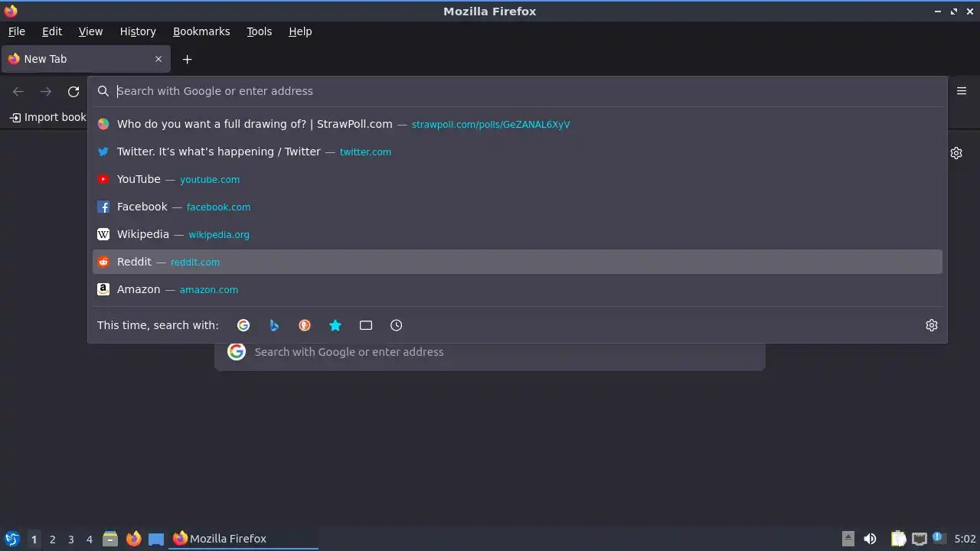The width and height of the screenshot is (980, 551).
Task: Open a new tab with plus button
Action: [187, 59]
